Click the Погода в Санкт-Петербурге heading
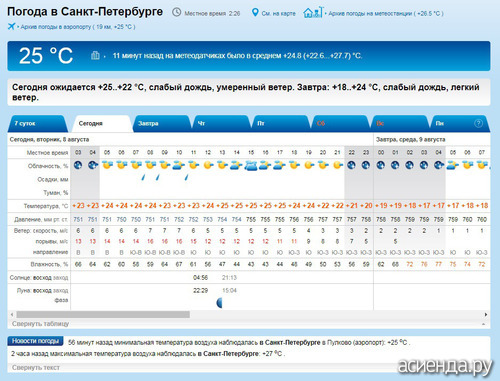Screen dimensions: 500x381 pyautogui.click(x=85, y=12)
